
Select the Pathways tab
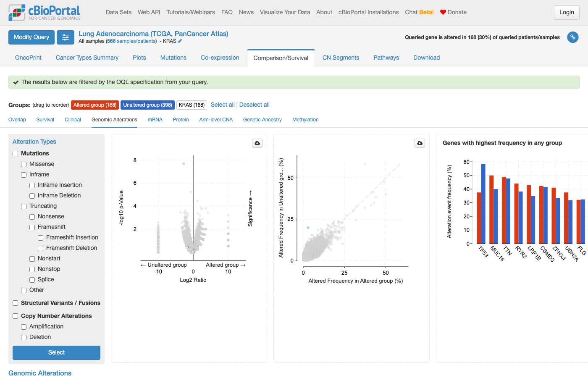point(386,58)
